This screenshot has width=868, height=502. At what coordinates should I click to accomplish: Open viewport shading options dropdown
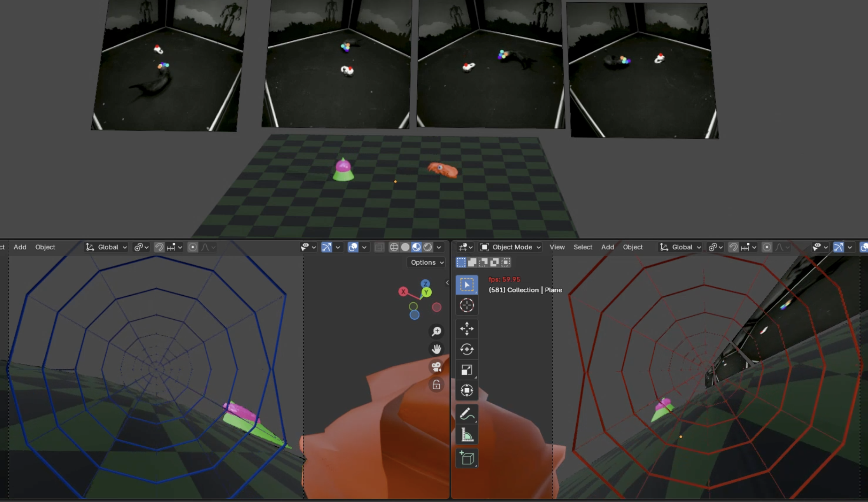pos(439,247)
